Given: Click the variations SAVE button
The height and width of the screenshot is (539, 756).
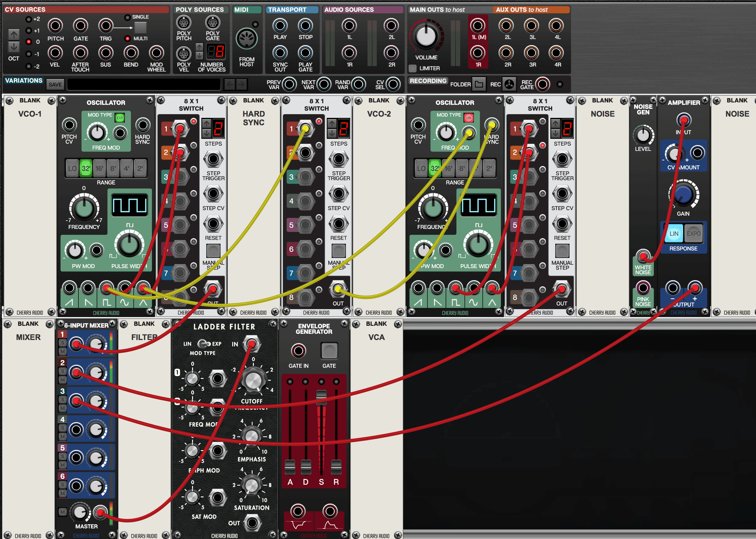Looking at the screenshot, I should click(x=55, y=85).
